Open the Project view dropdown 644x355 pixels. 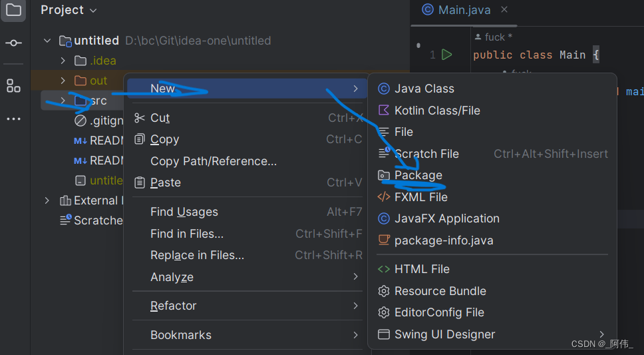point(93,10)
